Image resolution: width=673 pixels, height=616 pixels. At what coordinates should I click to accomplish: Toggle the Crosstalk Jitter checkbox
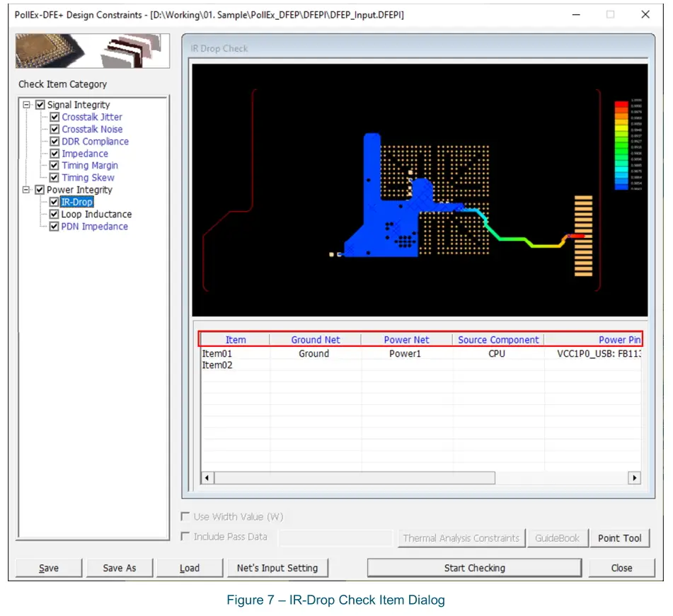click(54, 118)
